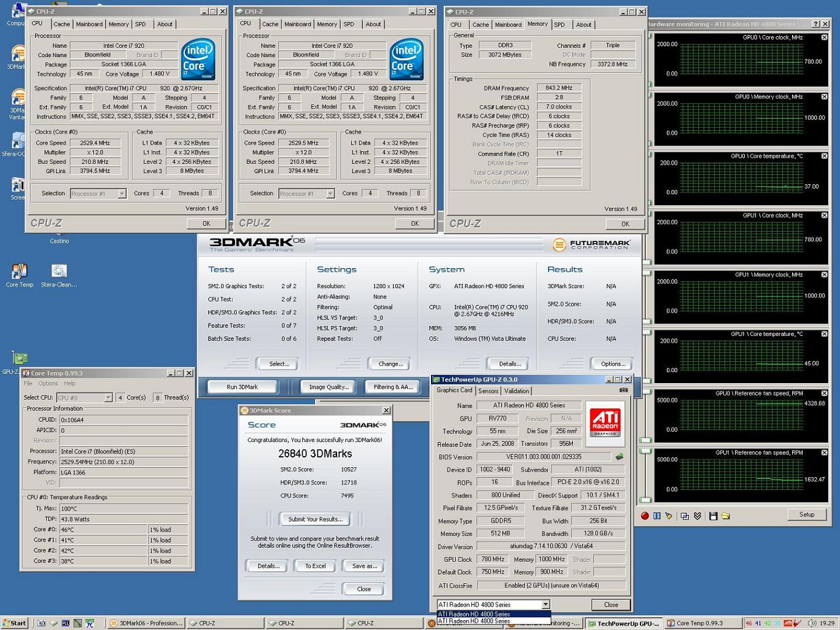Click the Setup button in hardware monitoring
Image resolution: width=840 pixels, height=630 pixels.
coord(807,515)
